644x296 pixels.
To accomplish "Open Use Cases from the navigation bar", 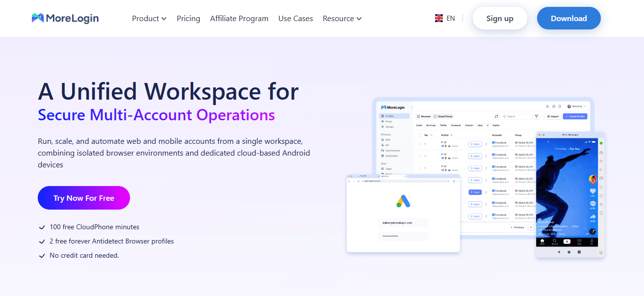I will point(295,18).
